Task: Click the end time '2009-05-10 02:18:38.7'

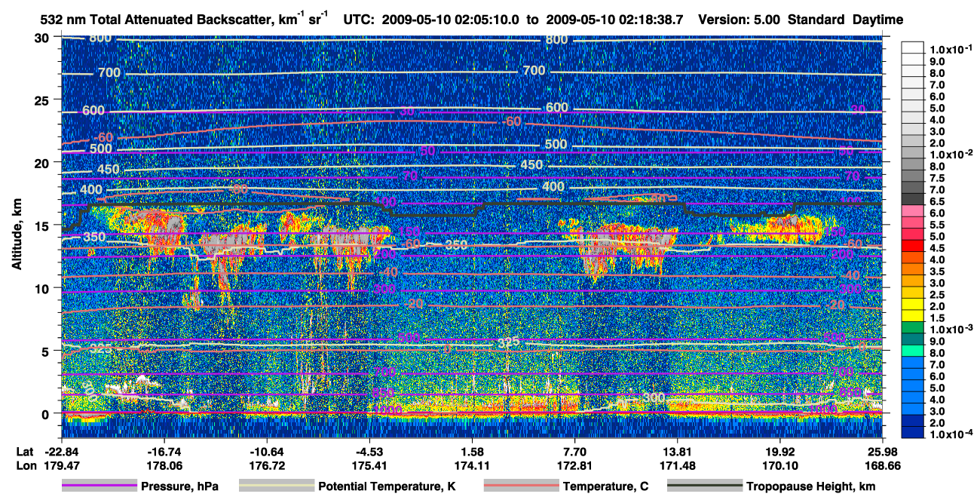Action: tap(614, 19)
